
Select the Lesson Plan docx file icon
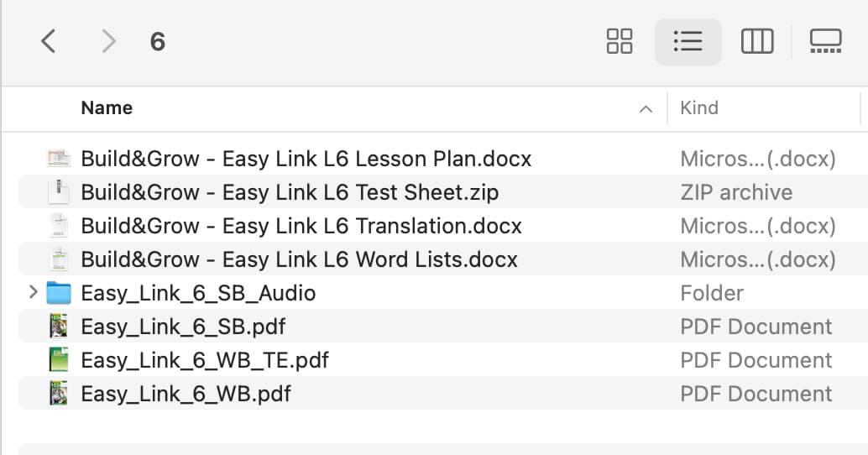[x=59, y=159]
